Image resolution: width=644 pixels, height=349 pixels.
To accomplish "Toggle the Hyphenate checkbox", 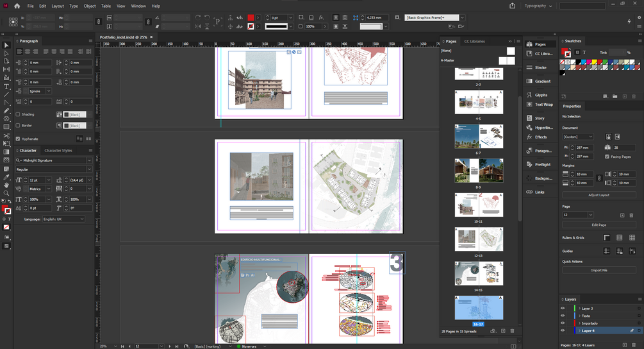I will coord(18,139).
